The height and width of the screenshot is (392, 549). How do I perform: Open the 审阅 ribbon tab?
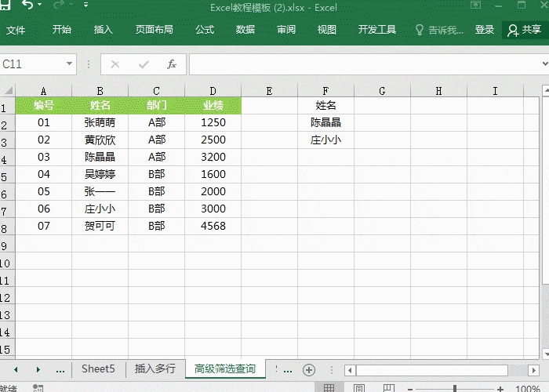[286, 30]
